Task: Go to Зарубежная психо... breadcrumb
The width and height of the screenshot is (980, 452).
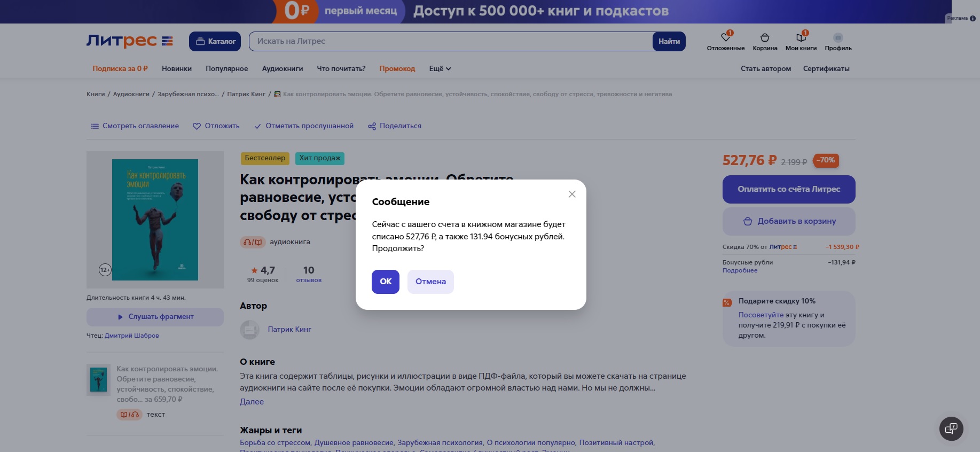Action: (x=188, y=94)
